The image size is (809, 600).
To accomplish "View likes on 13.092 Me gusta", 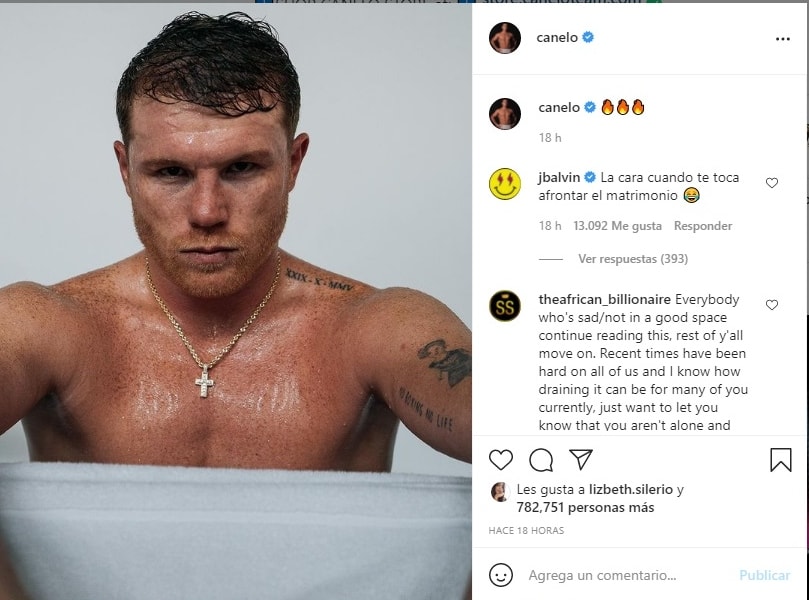I will (617, 226).
